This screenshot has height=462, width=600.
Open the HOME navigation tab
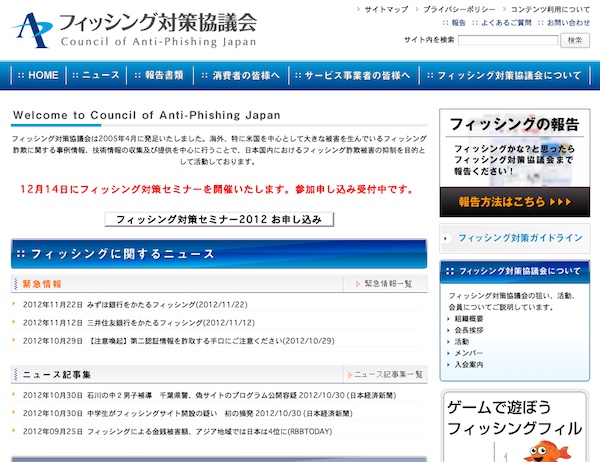[38, 75]
